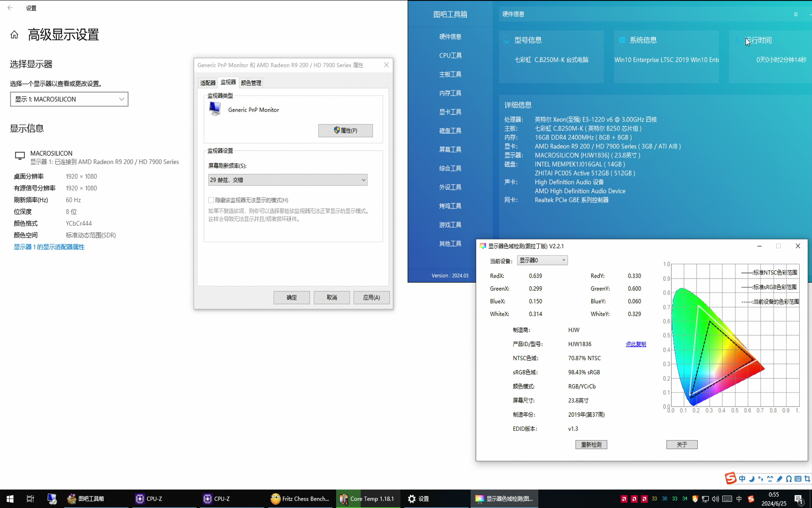The image size is (812, 508).
Task: Click the 关于 button in gamut tool
Action: click(682, 444)
